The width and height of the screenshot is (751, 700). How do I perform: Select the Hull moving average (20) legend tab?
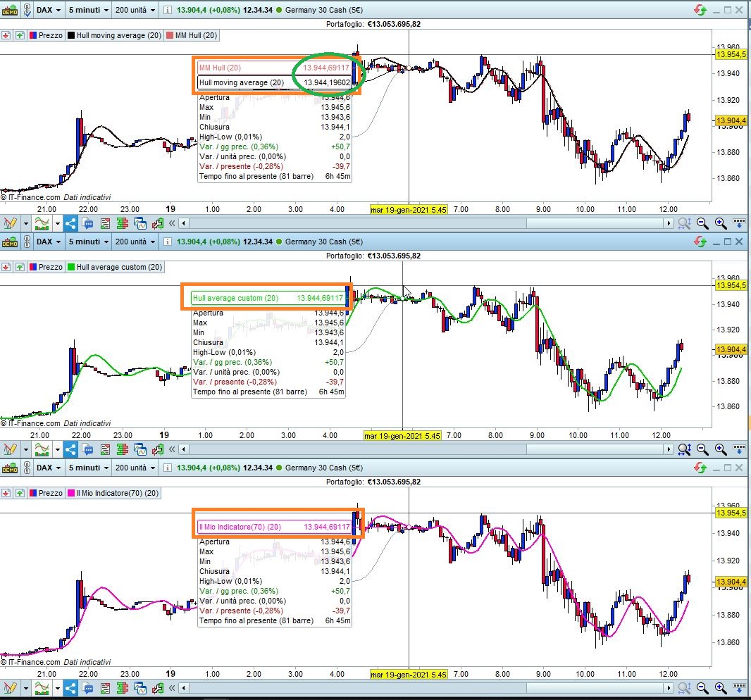click(114, 35)
